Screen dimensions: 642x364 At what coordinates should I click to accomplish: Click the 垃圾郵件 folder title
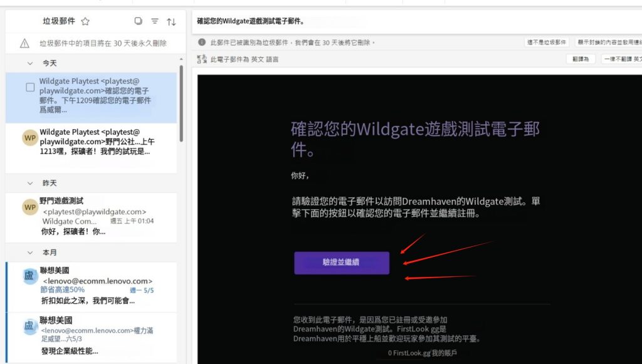click(x=59, y=21)
